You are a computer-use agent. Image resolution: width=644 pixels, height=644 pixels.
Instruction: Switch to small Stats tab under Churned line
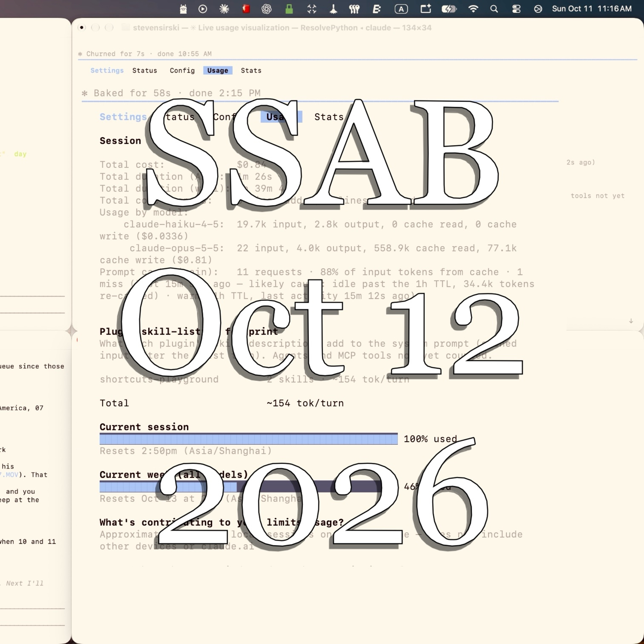click(x=251, y=71)
